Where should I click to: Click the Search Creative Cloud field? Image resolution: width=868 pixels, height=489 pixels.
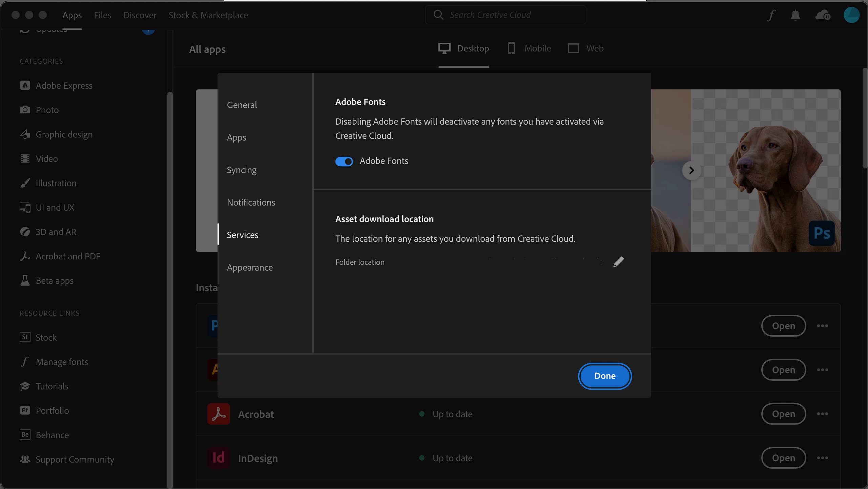[505, 15]
